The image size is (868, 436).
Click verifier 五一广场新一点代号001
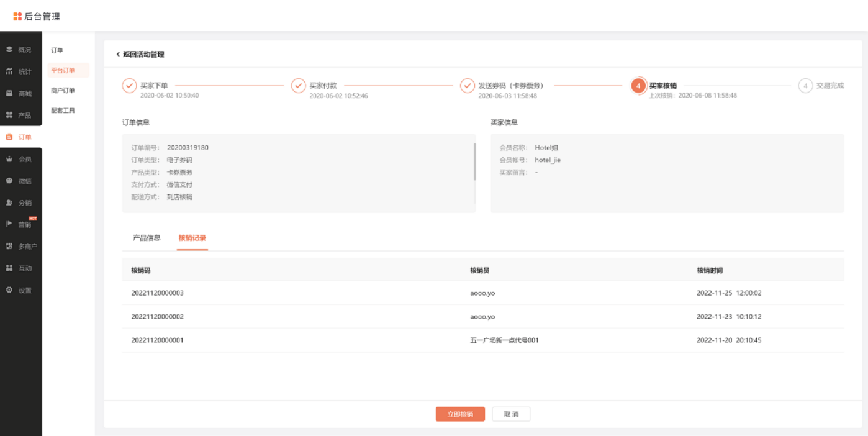504,340
